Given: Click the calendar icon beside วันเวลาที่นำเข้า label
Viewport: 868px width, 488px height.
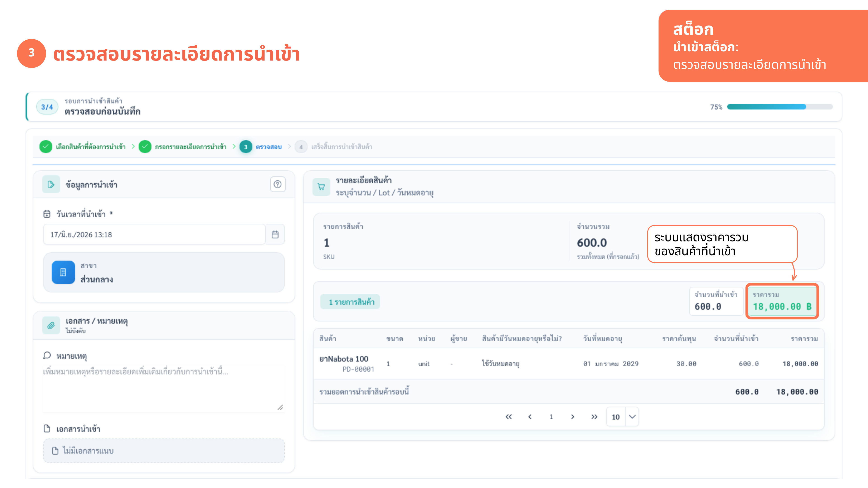Looking at the screenshot, I should tap(47, 214).
